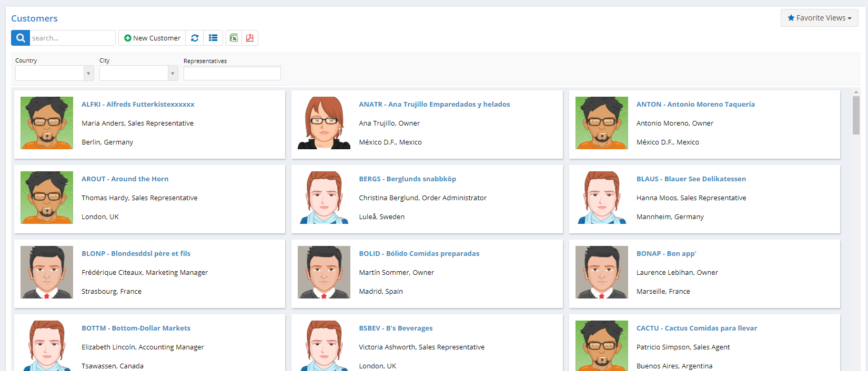Screen dimensions: 868x371
Task: Open BLONP - Blondesddsl père et fils link
Action: [136, 253]
